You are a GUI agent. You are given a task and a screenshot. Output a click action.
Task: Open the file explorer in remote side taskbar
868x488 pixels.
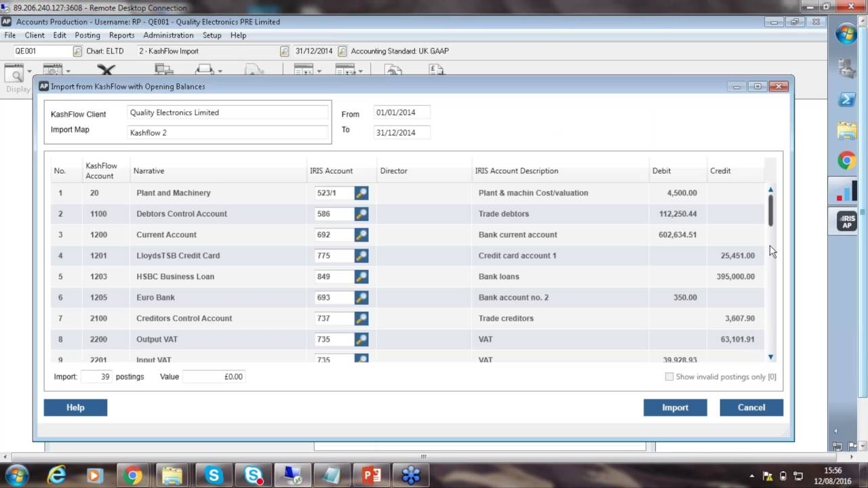(x=846, y=130)
